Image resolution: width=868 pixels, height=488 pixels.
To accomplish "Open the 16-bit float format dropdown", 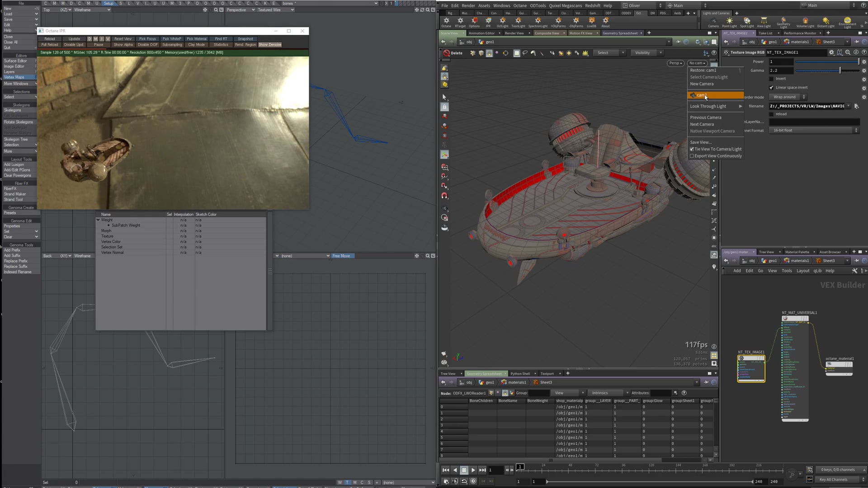I will 814,130.
